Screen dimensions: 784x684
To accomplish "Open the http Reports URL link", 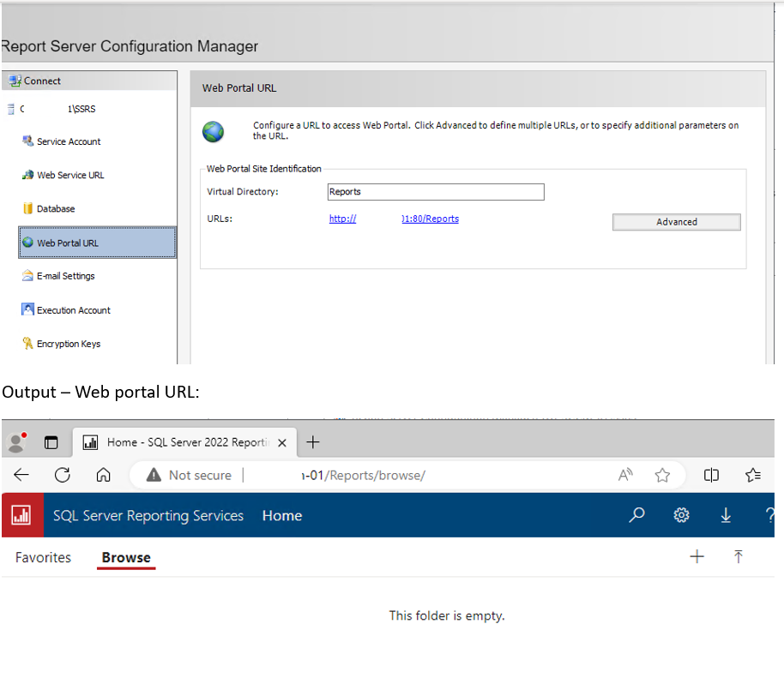I will point(394,219).
